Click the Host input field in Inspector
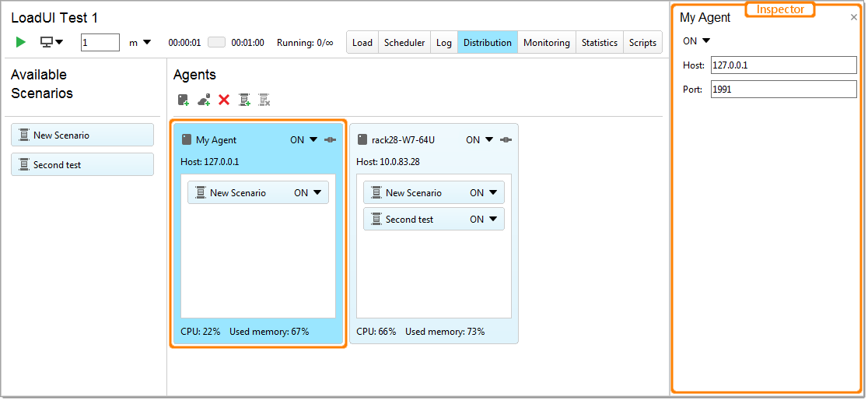Screen dimensions: 868x401 [783, 65]
